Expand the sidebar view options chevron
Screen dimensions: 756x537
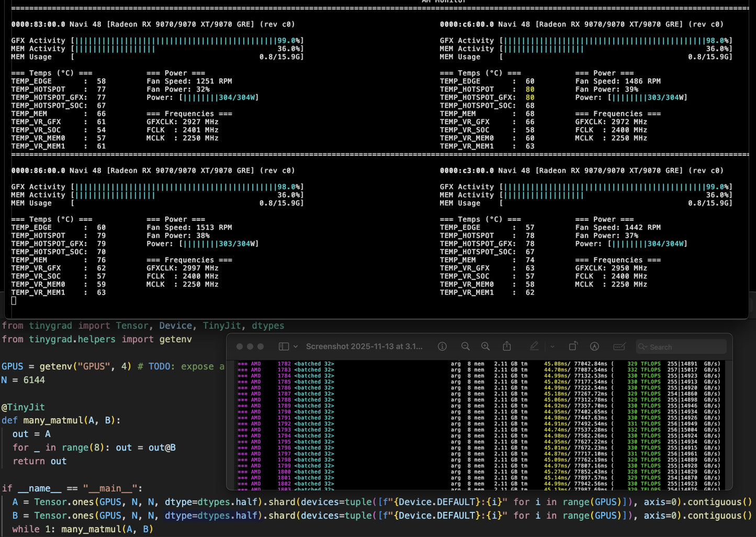pos(296,346)
